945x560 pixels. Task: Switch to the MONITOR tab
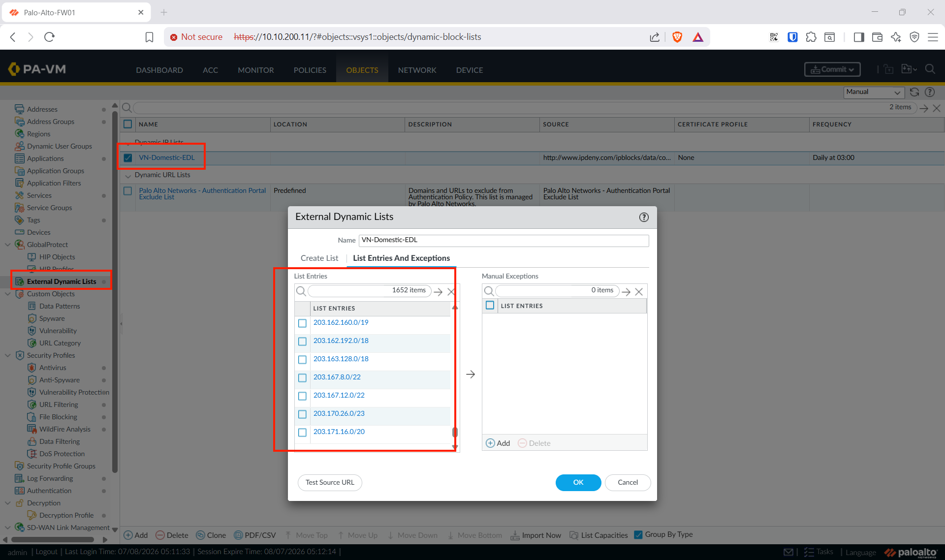(256, 70)
